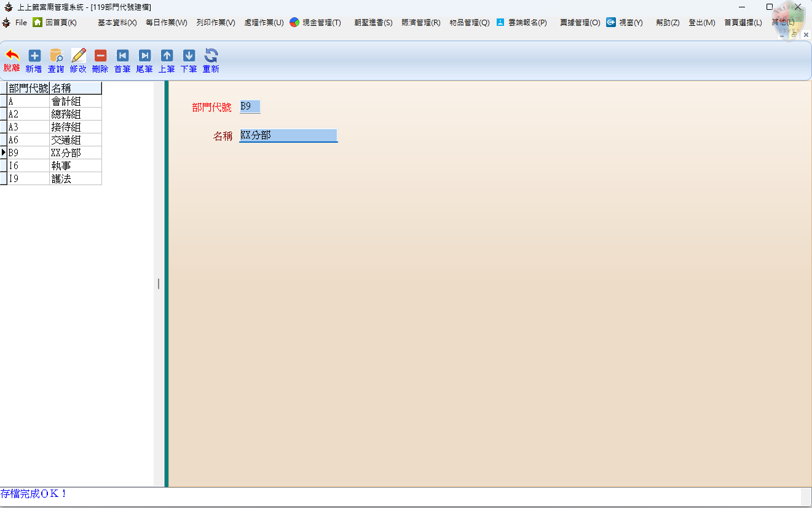Viewport: 812px width, 508px height.
Task: Jump to first record with 首筆
Action: 122,60
